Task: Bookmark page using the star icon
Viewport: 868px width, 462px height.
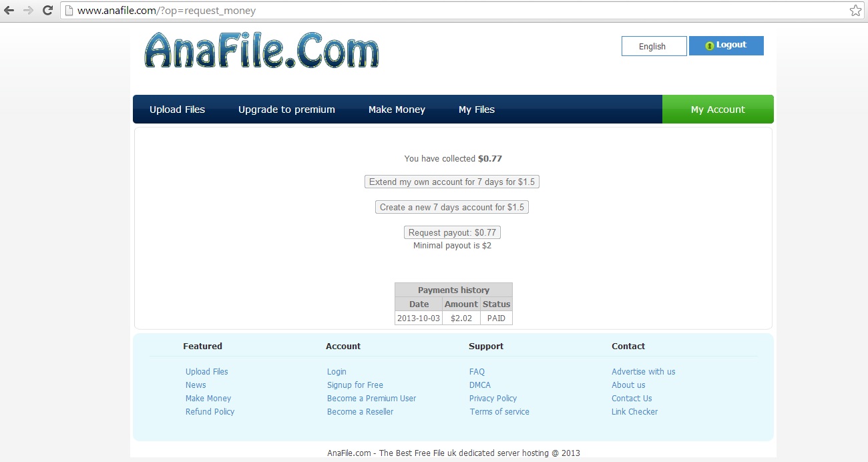Action: (x=855, y=11)
